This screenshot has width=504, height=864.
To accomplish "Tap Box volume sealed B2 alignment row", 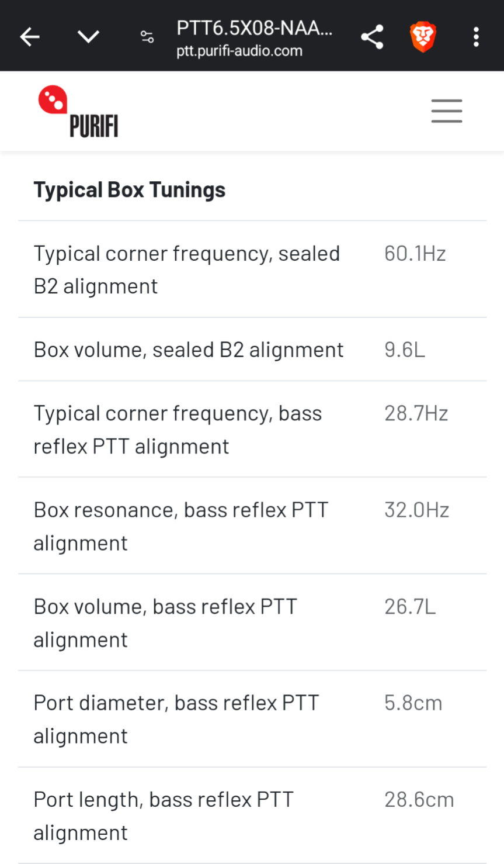I will (x=252, y=350).
